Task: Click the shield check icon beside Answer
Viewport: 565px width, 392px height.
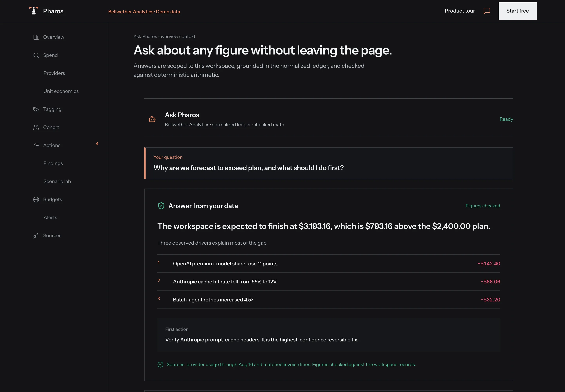Action: (161, 206)
